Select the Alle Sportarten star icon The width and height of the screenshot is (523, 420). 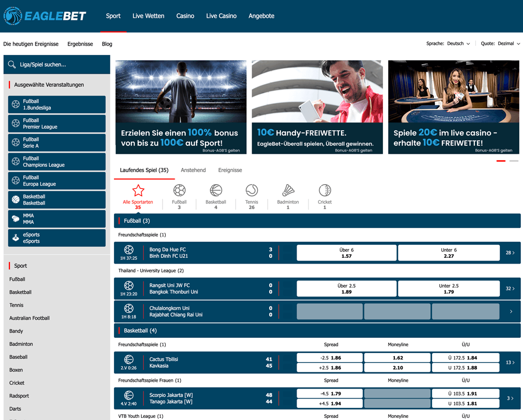pos(138,190)
